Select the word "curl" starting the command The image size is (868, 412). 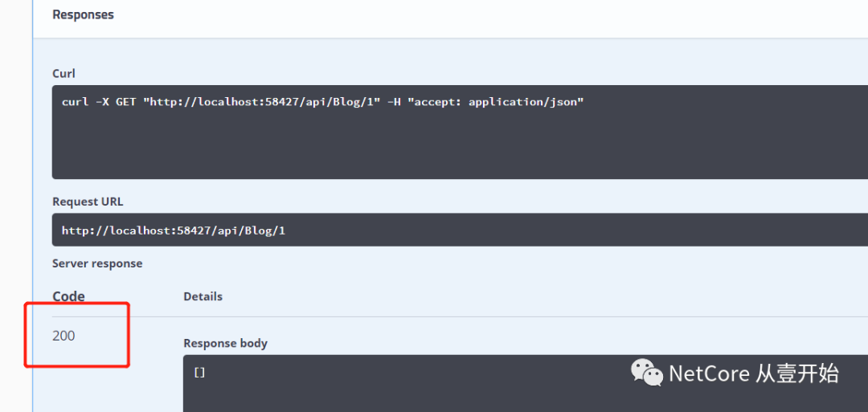point(75,102)
